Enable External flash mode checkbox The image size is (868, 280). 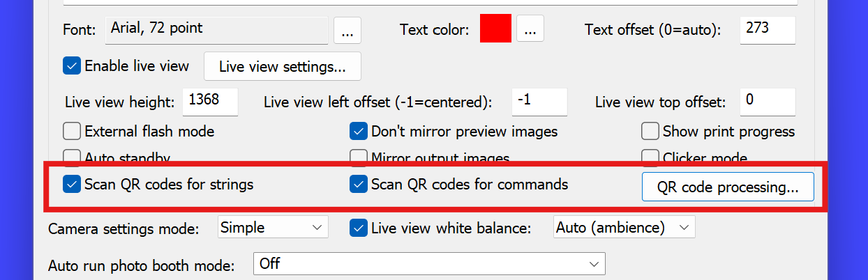click(x=72, y=131)
